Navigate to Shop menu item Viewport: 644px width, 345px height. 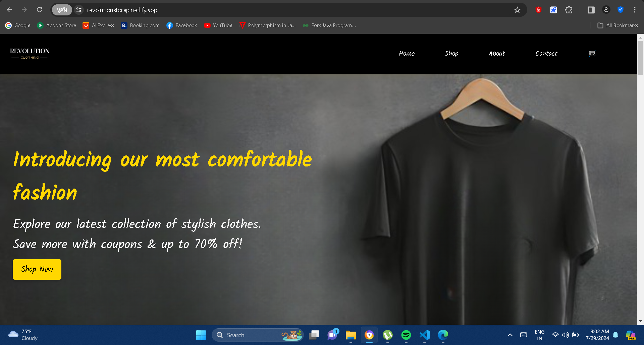(451, 54)
